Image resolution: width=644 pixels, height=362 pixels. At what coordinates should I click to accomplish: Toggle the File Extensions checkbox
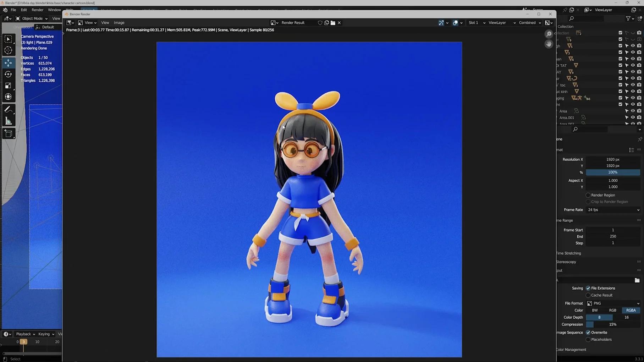point(588,288)
